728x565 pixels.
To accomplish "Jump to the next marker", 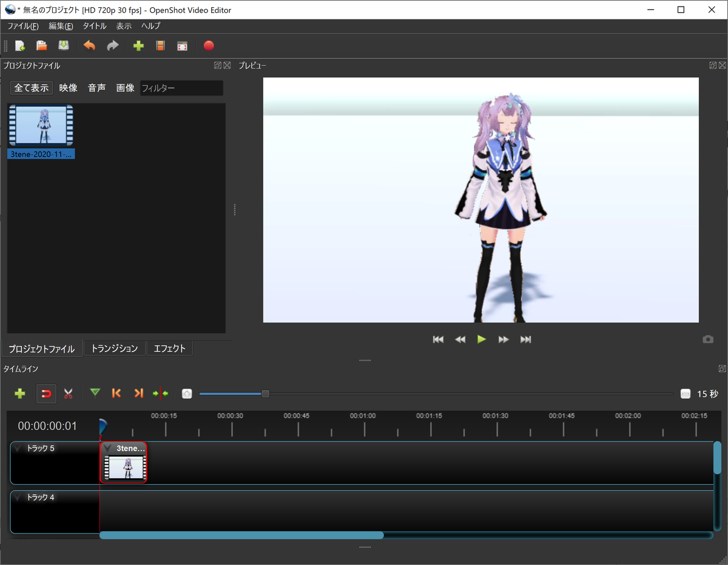I will (138, 393).
